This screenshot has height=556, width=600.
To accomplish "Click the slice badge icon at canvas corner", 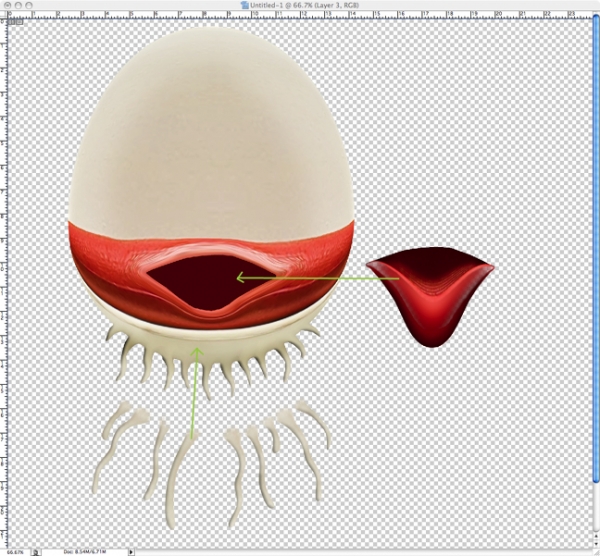I will coord(15,22).
